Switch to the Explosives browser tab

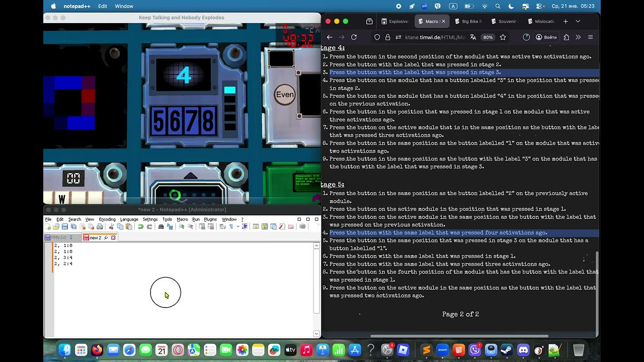click(395, 22)
